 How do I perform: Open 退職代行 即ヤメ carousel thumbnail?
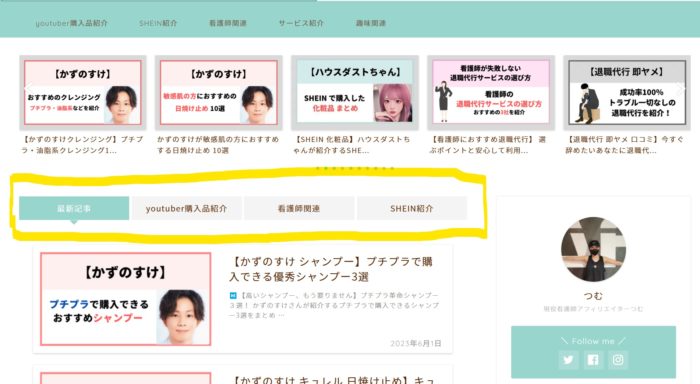coord(627,93)
